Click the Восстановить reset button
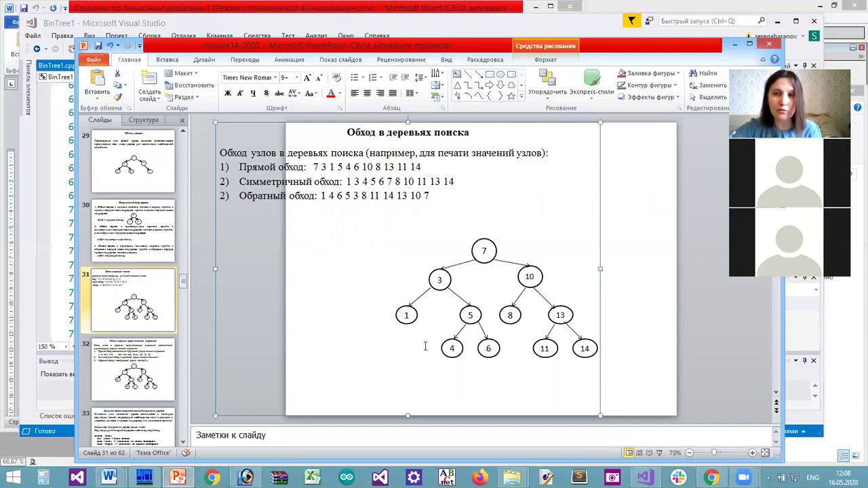 [x=189, y=85]
